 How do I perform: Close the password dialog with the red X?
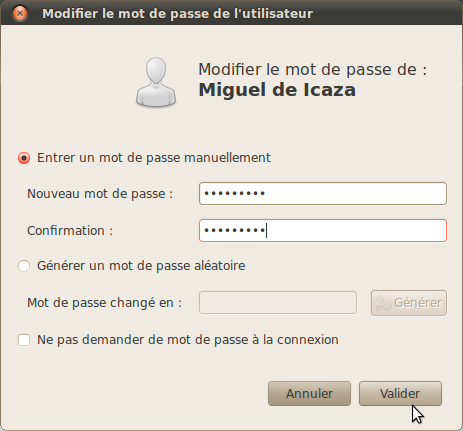pos(20,14)
